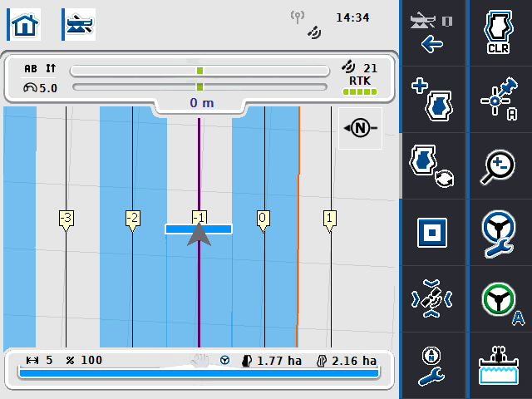Set the A reference point marker
This screenshot has height=399, width=532.
tap(499, 100)
